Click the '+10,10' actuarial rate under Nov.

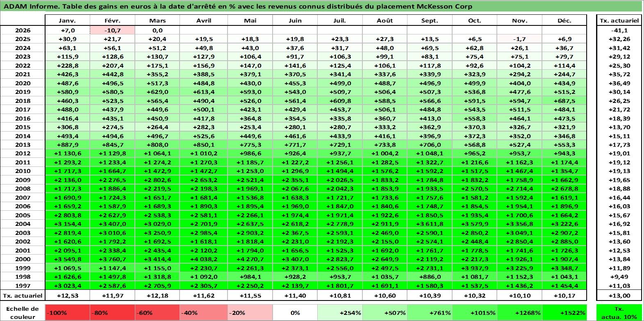pos(519,296)
